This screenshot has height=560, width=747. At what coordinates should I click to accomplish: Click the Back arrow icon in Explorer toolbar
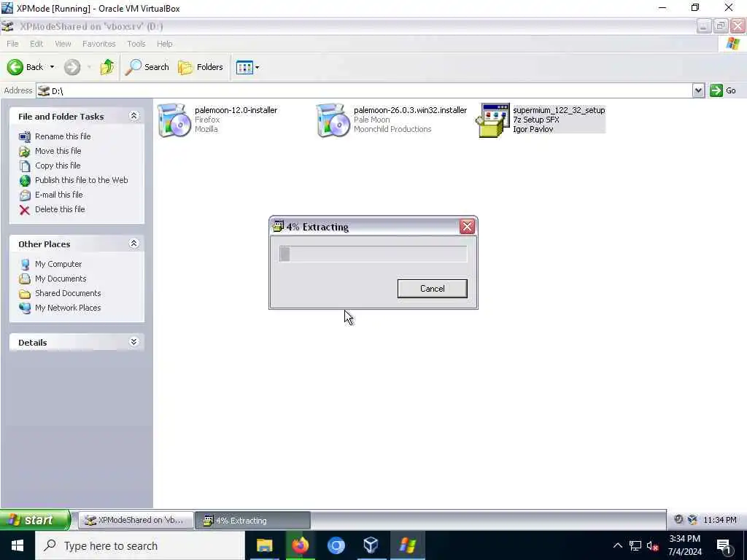point(15,67)
